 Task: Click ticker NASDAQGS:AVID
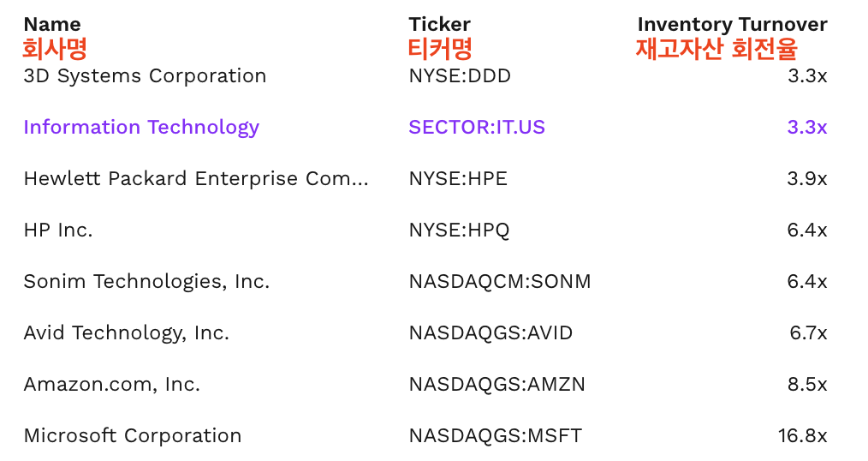coord(490,332)
